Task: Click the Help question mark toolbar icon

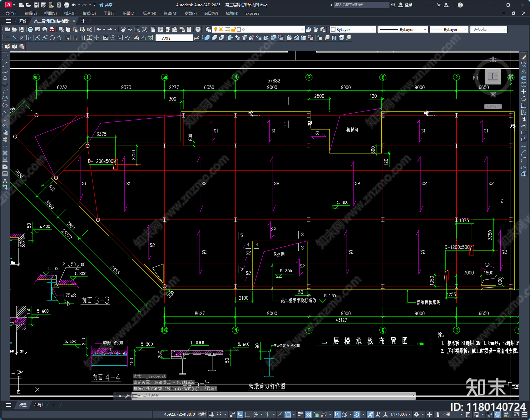Action: 198,29
